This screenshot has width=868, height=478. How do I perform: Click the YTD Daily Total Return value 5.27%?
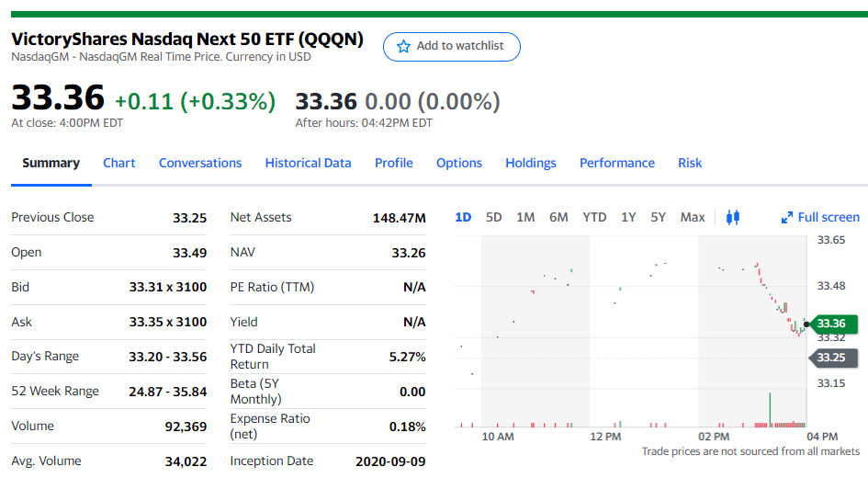coord(408,357)
